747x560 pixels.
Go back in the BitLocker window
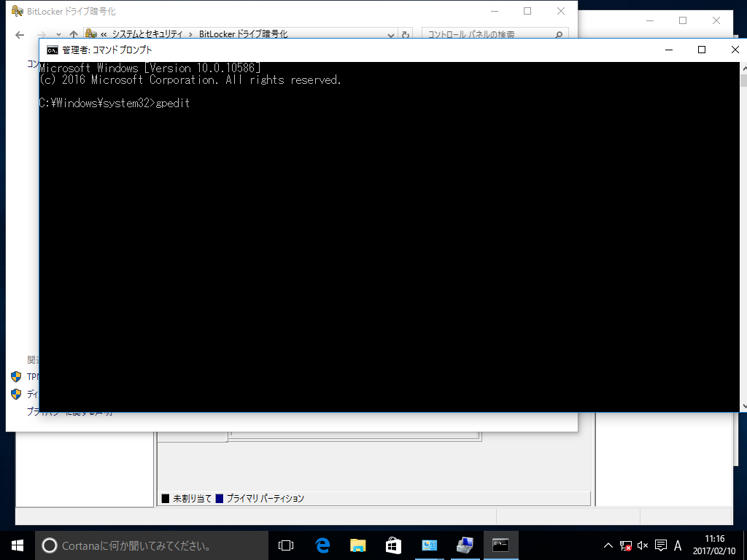pyautogui.click(x=20, y=35)
